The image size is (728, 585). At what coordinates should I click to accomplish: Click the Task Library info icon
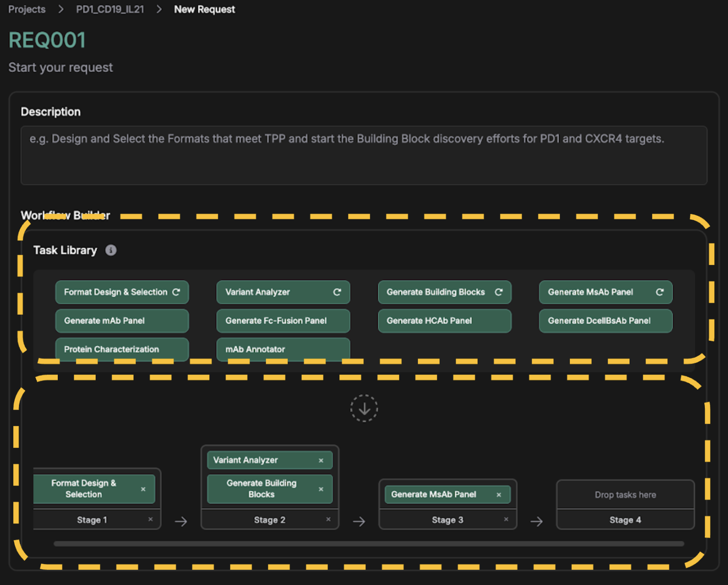tap(111, 250)
